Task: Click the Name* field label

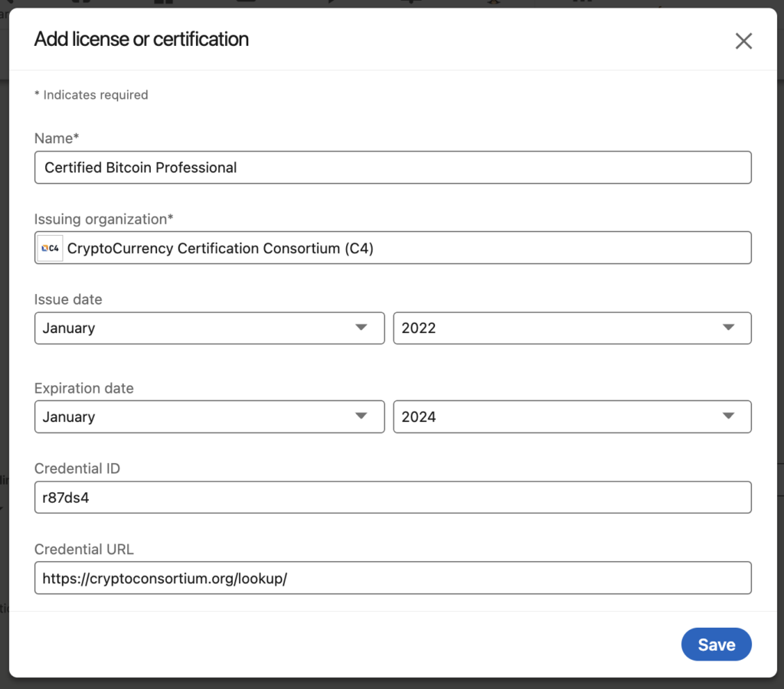Action: (57, 138)
